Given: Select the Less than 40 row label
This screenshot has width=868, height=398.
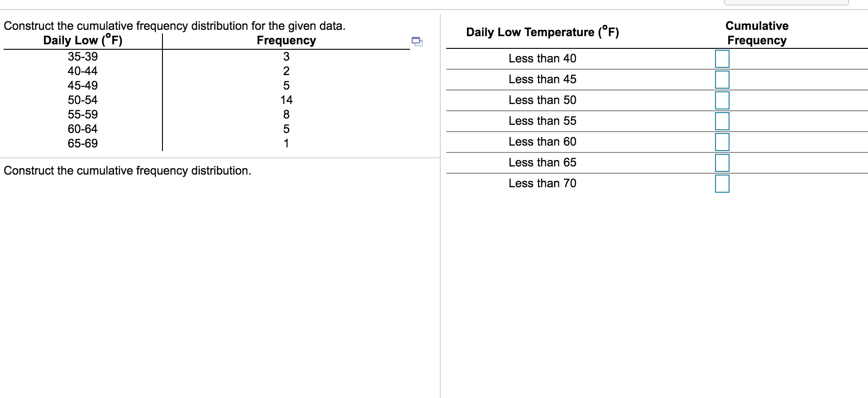Looking at the screenshot, I should tap(542, 58).
